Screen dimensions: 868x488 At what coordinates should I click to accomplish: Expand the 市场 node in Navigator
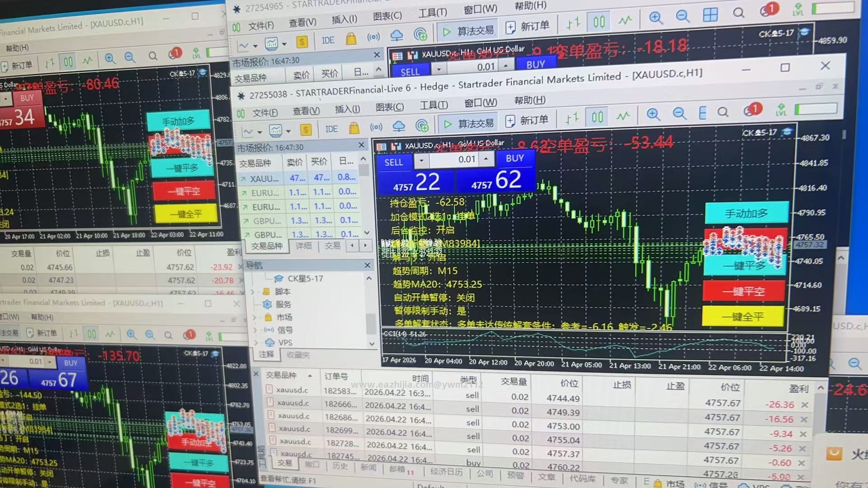[x=255, y=318]
